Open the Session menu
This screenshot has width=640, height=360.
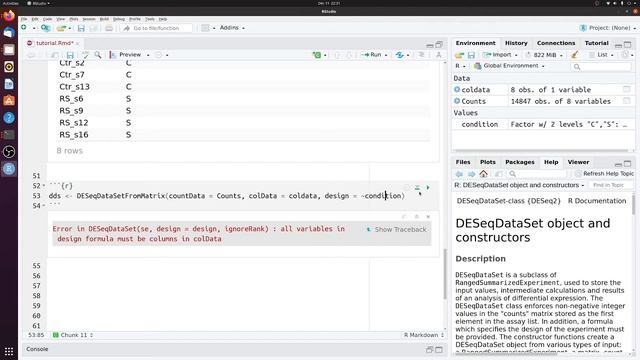click(89, 19)
